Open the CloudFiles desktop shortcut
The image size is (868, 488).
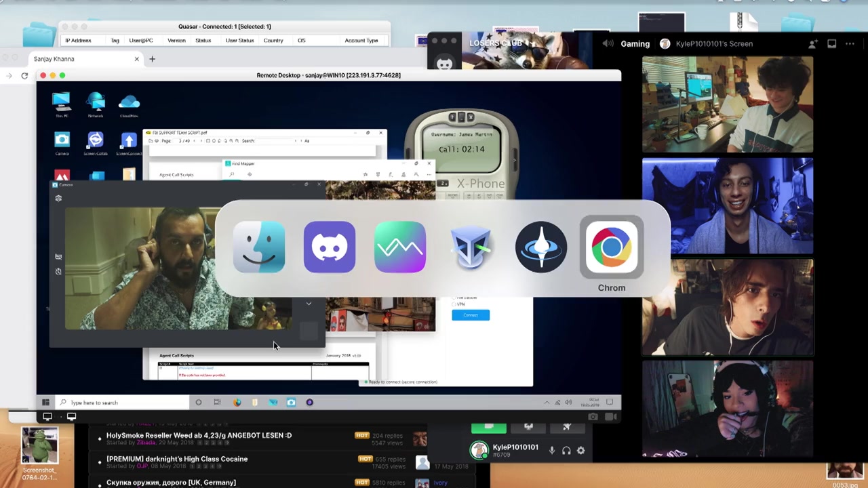click(129, 105)
